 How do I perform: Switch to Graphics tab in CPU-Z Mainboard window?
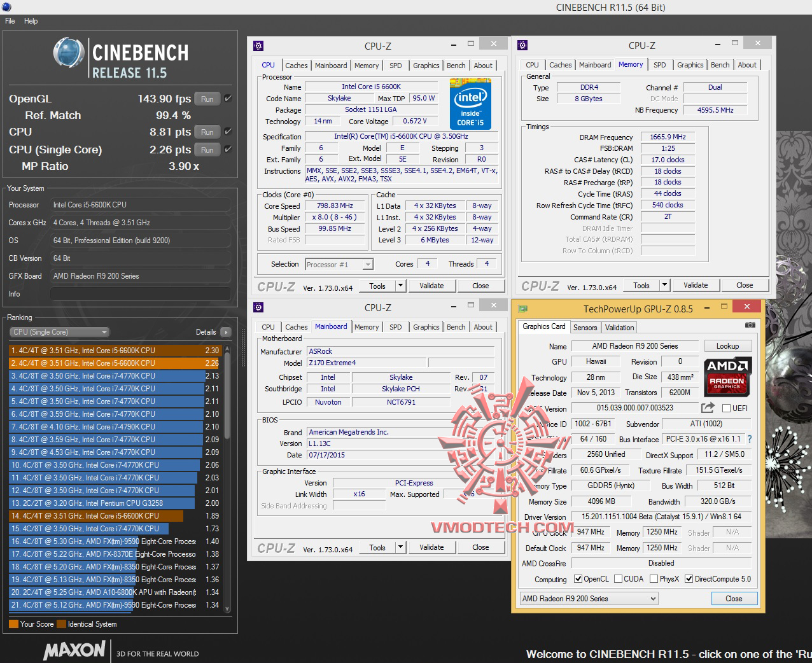[x=426, y=327]
